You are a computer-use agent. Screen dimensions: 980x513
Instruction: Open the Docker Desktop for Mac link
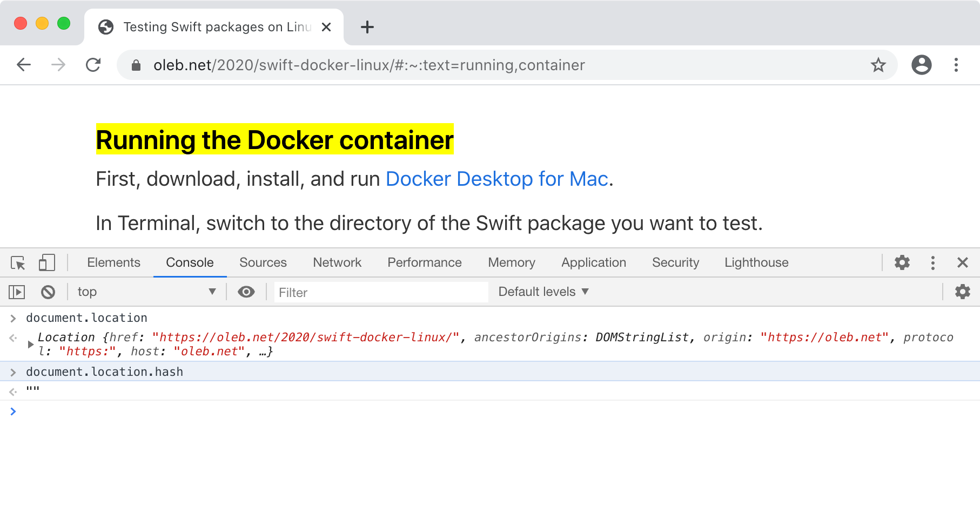click(496, 179)
